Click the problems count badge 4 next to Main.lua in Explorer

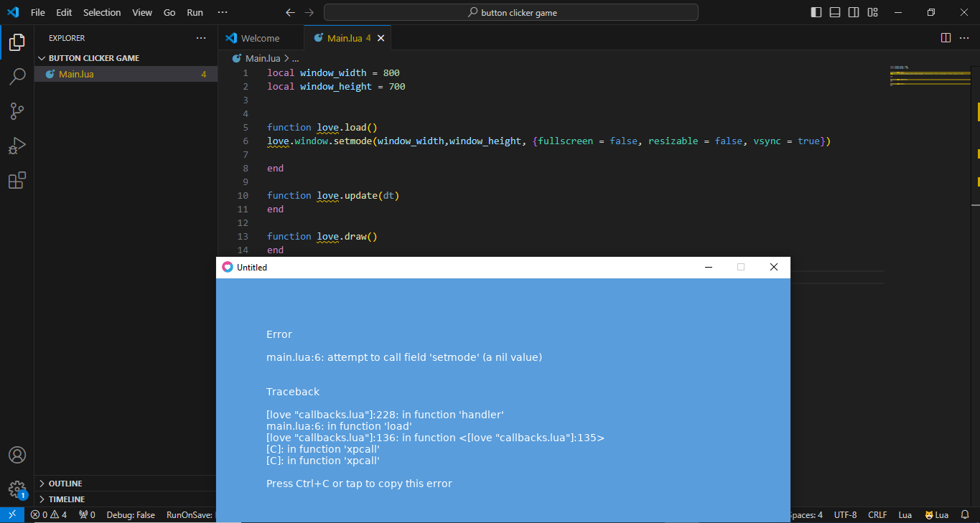tap(204, 75)
